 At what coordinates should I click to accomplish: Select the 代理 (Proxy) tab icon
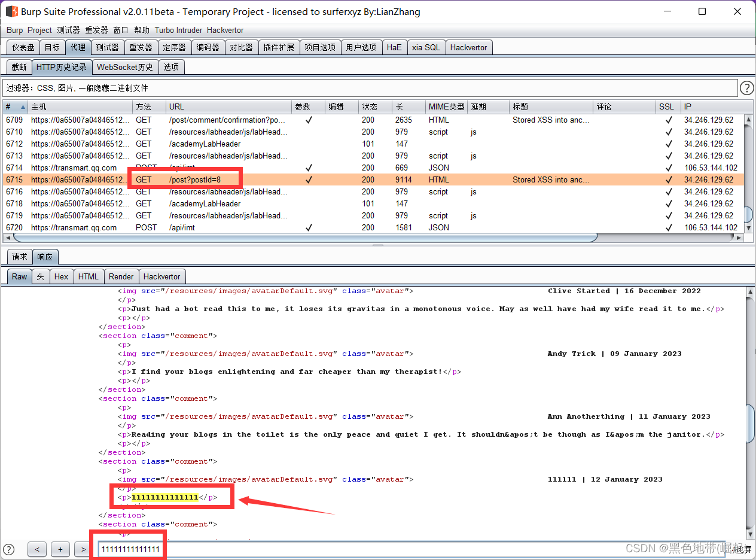(78, 47)
